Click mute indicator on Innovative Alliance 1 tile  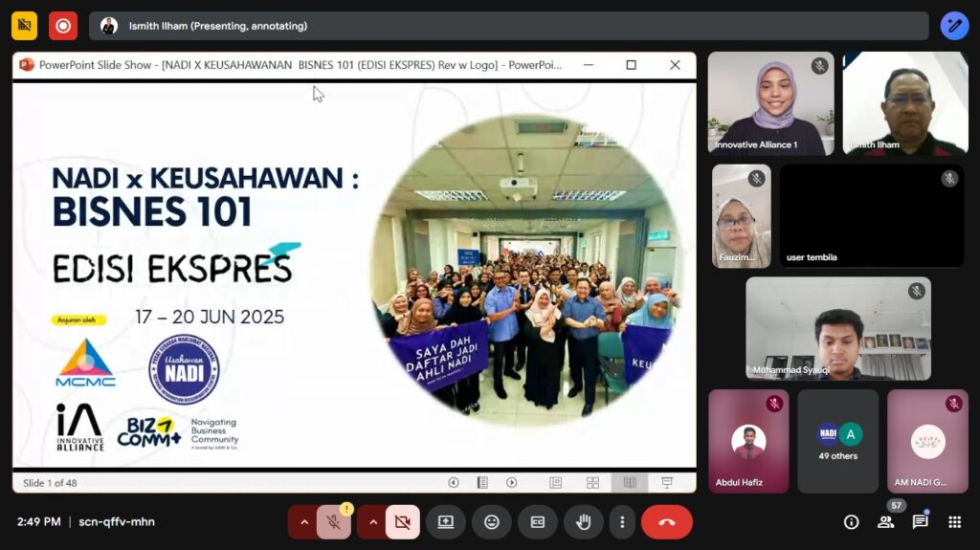coord(819,66)
